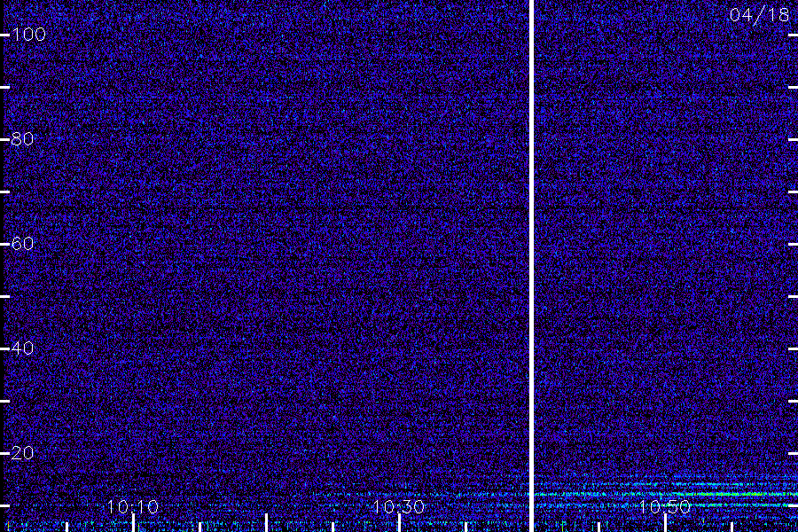Click the 10:30 time label
Image resolution: width=798 pixels, height=532 pixels.
tap(398, 507)
